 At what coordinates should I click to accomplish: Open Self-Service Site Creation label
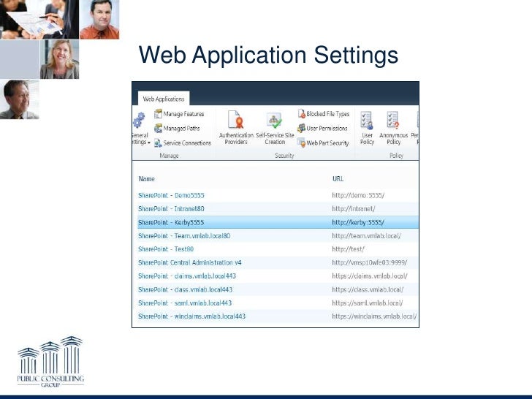(275, 138)
